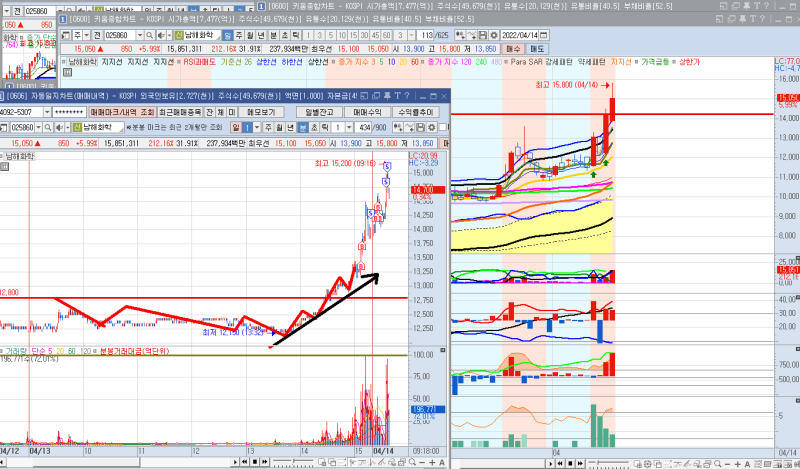Screen dimensions: 800x469
Task: Click the 메모보기 button
Action: click(x=261, y=112)
